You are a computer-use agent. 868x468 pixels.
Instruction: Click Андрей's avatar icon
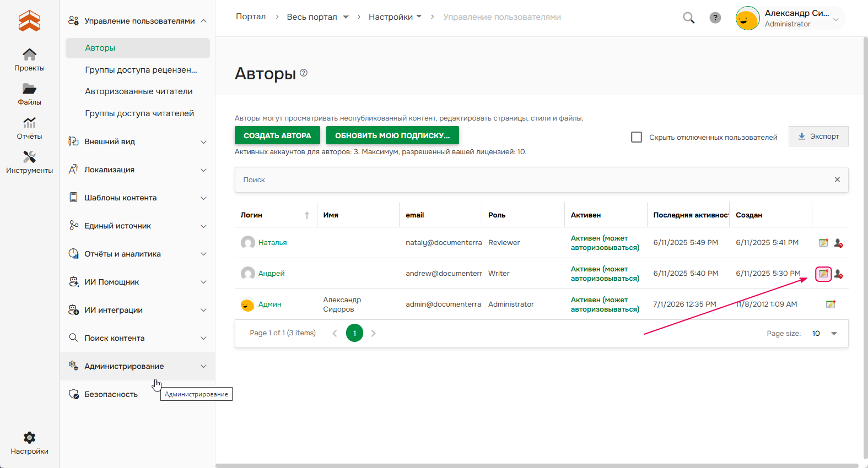(248, 274)
